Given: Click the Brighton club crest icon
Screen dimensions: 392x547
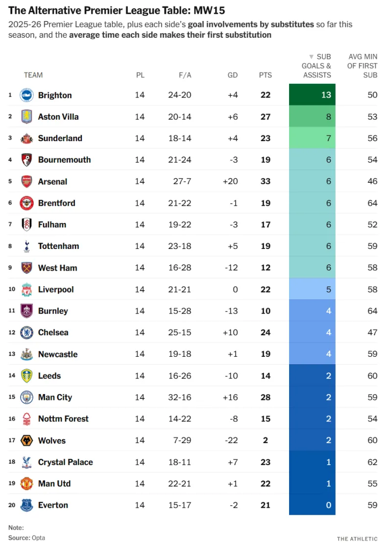Looking at the screenshot, I should pos(26,95).
